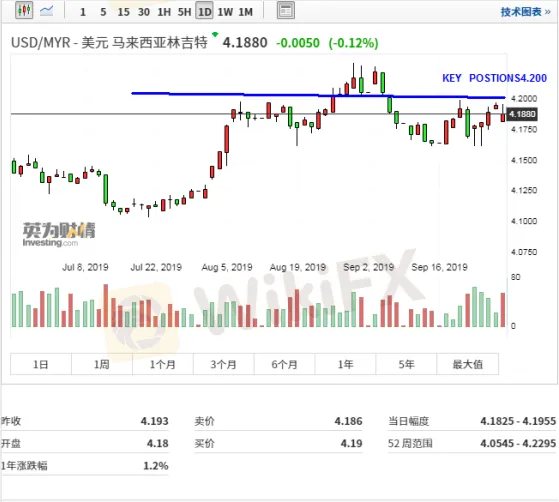Image resolution: width=559 pixels, height=502 pixels.
Task: Select the 最大值 range button
Action: tap(467, 364)
